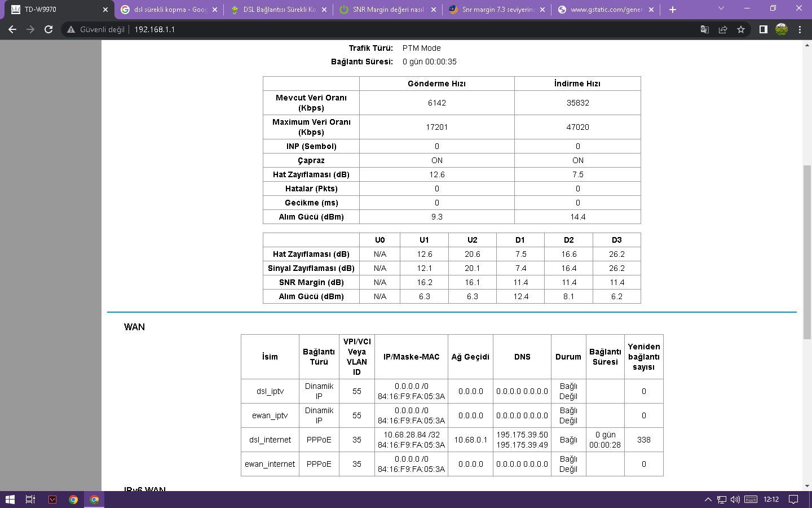Switch to the Snr margin 7.3 seviyerin tab
812x508 pixels.
pyautogui.click(x=497, y=10)
